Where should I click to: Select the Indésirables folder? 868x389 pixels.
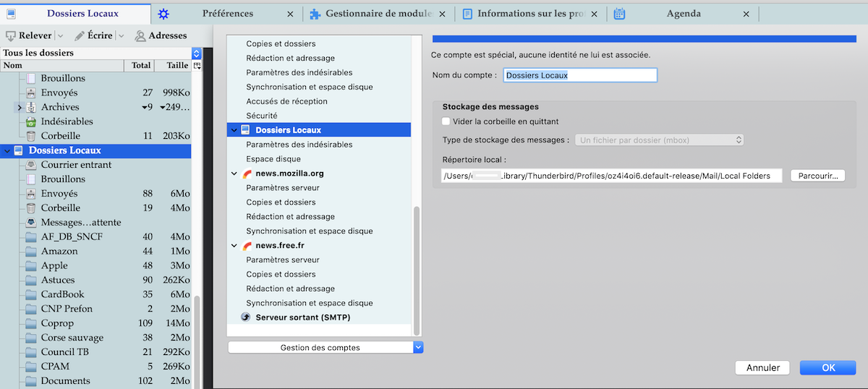coord(95,121)
